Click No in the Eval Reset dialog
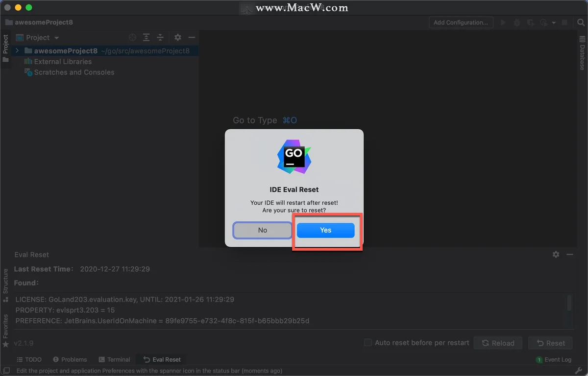Screen dimensions: 588x376 pos(263,230)
